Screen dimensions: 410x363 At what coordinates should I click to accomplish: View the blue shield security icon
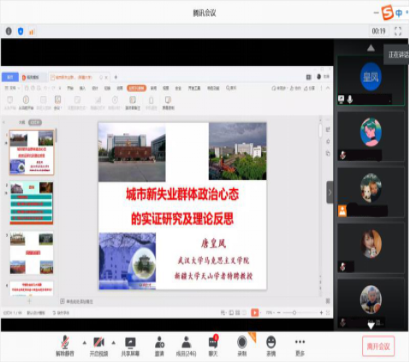click(x=20, y=31)
